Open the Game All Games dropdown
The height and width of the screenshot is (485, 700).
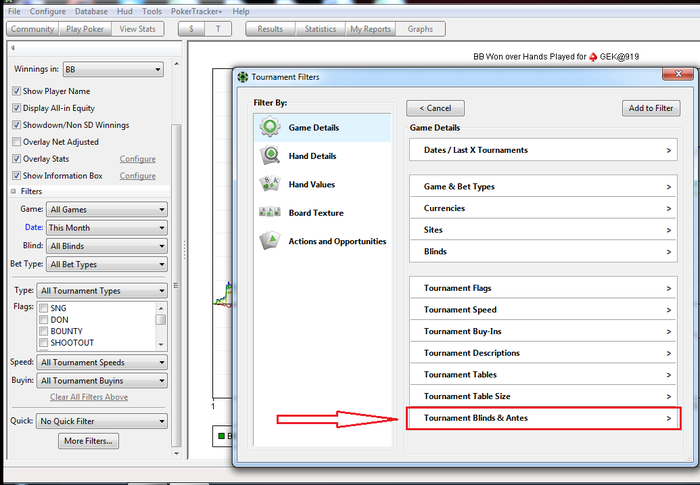(x=107, y=209)
